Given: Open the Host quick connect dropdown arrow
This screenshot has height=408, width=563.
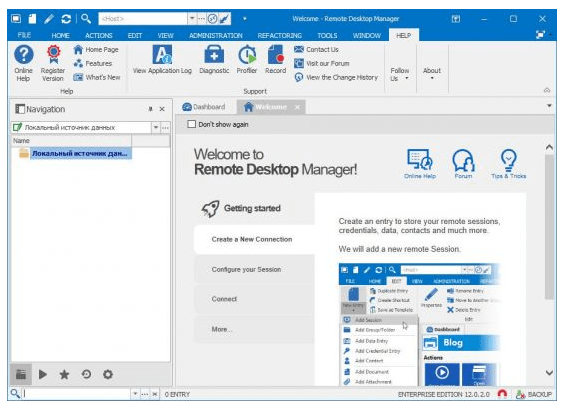Looking at the screenshot, I should (192, 18).
